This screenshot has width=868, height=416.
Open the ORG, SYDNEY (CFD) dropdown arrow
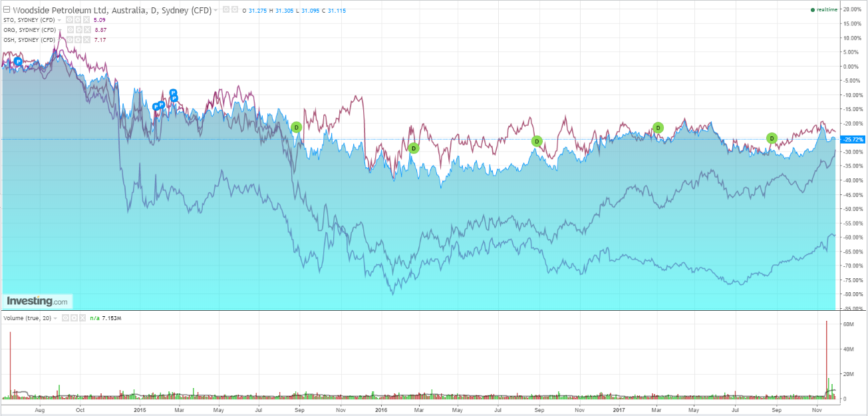(x=61, y=30)
